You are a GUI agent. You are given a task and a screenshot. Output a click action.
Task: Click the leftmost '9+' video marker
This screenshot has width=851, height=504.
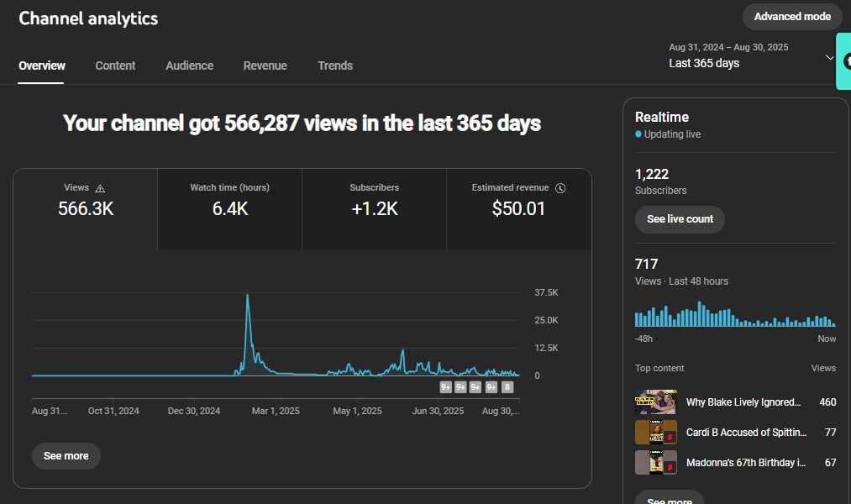[x=446, y=387]
